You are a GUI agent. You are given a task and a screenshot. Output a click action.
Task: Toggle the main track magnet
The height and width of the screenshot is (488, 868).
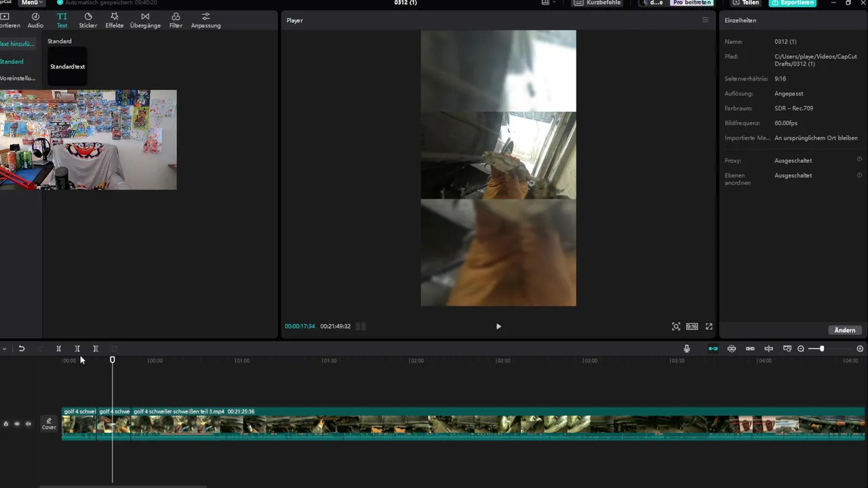point(713,348)
